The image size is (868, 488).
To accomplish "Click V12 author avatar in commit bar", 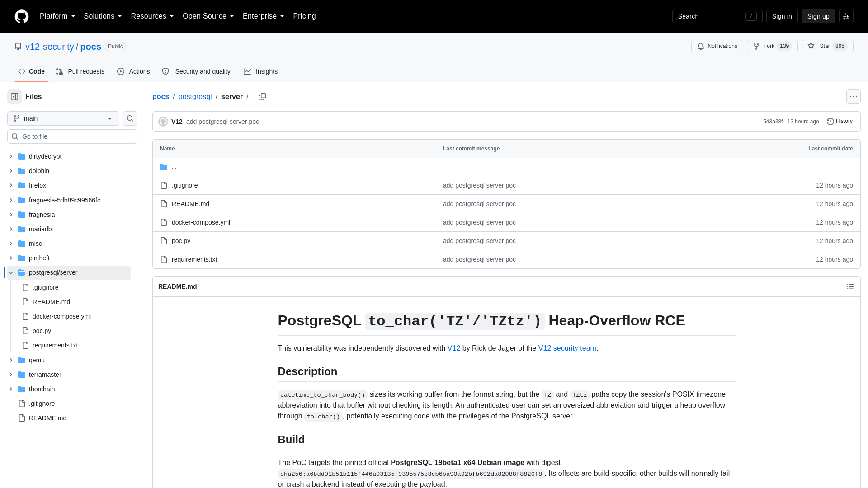I will (x=163, y=122).
